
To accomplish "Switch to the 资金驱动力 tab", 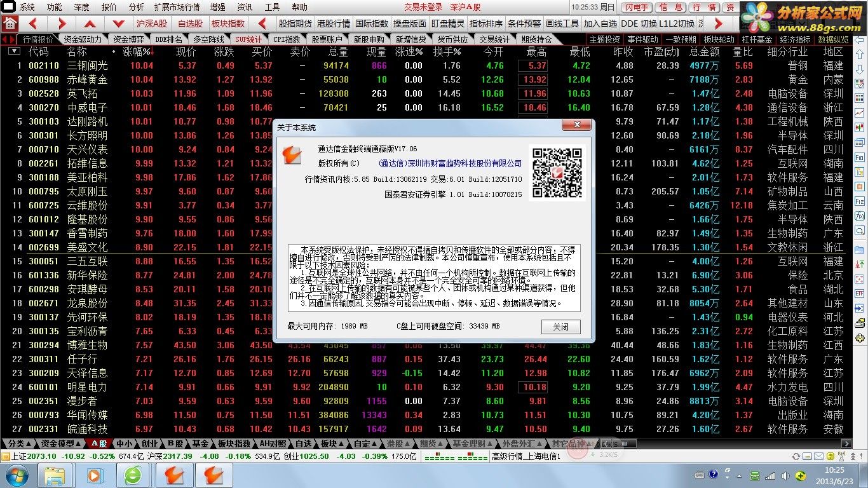I will pos(82,39).
